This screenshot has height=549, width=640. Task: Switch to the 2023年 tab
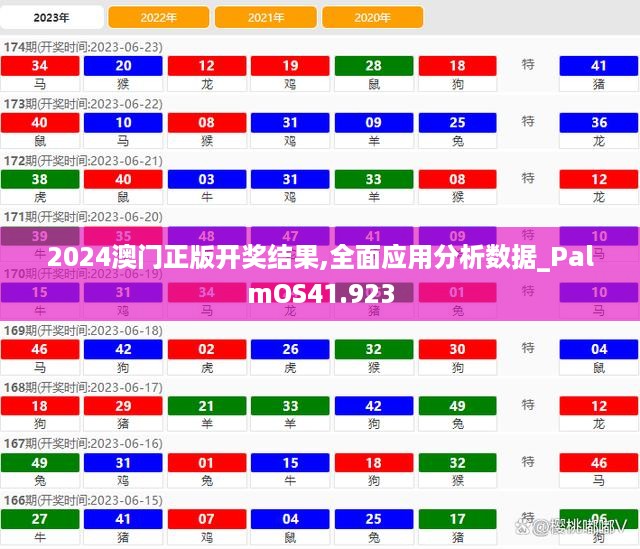pyautogui.click(x=51, y=18)
